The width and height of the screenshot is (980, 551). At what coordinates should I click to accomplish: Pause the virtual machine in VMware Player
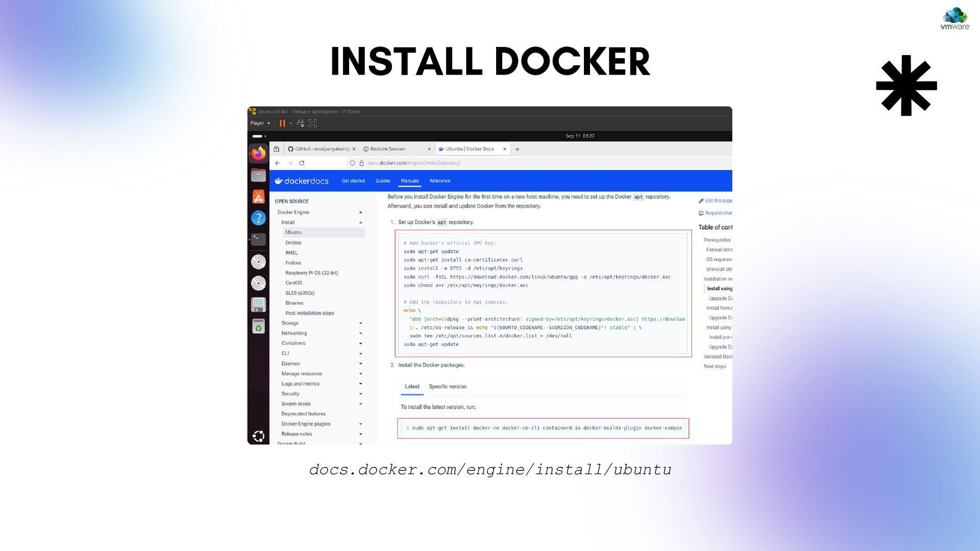pos(282,123)
